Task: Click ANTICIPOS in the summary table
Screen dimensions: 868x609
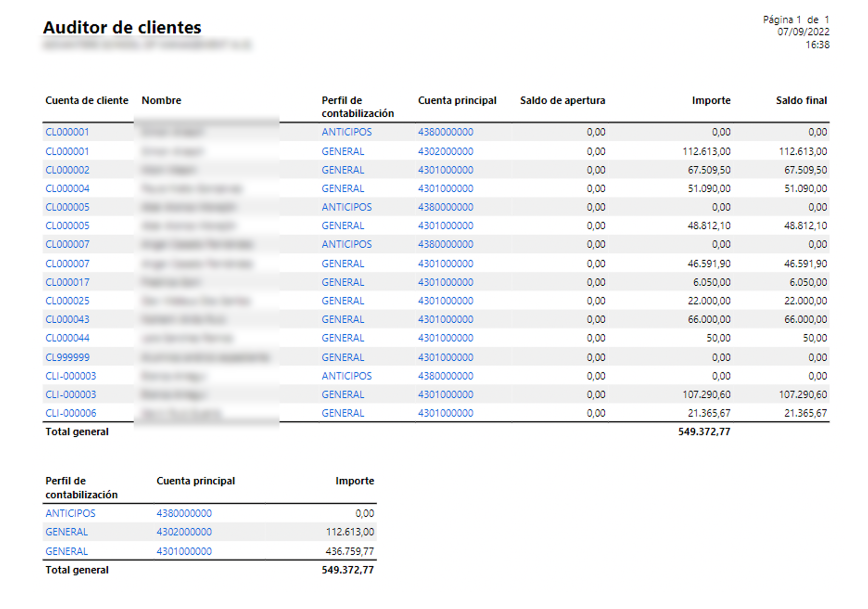Action: click(70, 513)
